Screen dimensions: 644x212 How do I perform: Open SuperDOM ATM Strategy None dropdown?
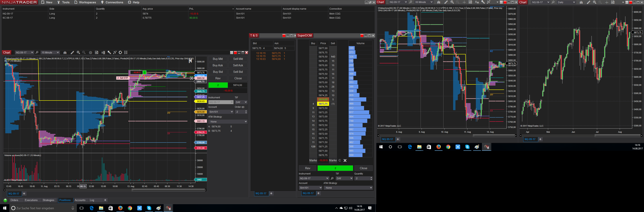348,188
